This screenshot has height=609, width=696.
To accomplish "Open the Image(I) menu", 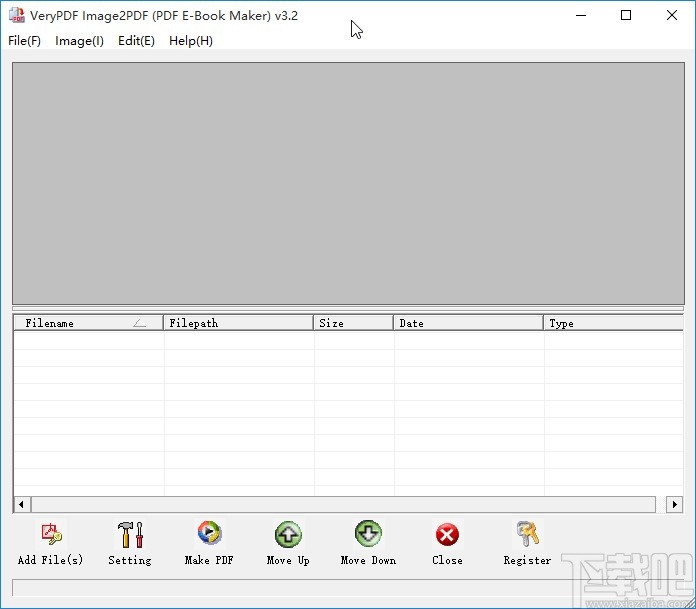I will tap(79, 41).
